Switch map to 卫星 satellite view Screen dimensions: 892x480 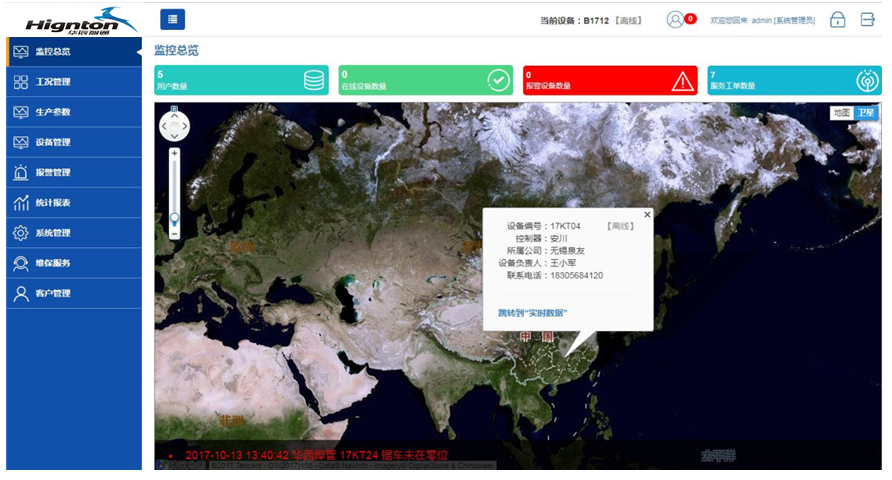tap(865, 113)
